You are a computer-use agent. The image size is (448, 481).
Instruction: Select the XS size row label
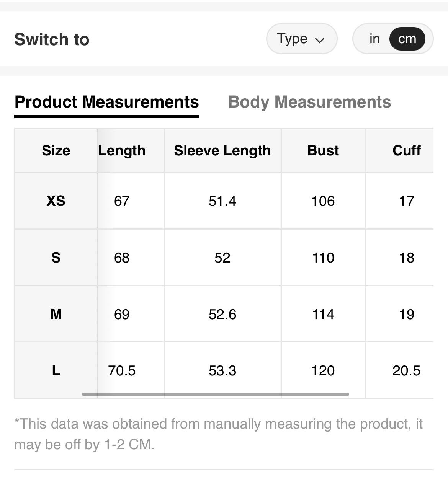[56, 201]
